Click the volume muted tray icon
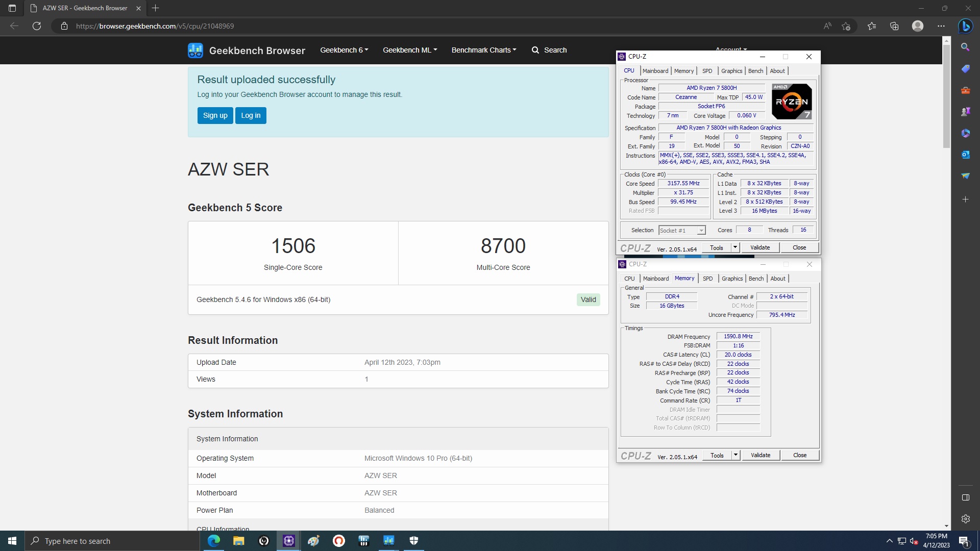 pos(914,541)
